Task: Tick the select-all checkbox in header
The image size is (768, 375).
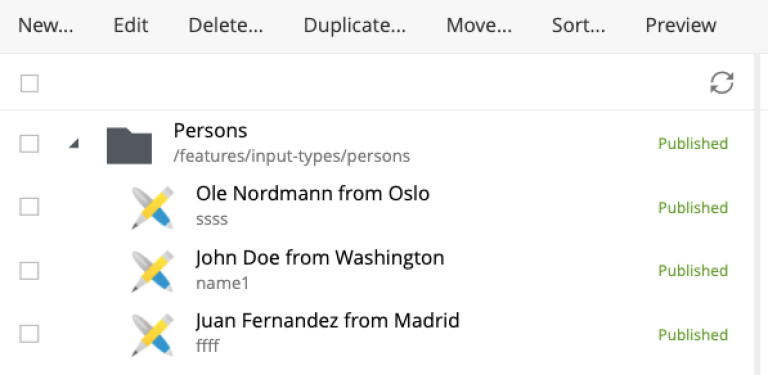Action: tap(29, 83)
